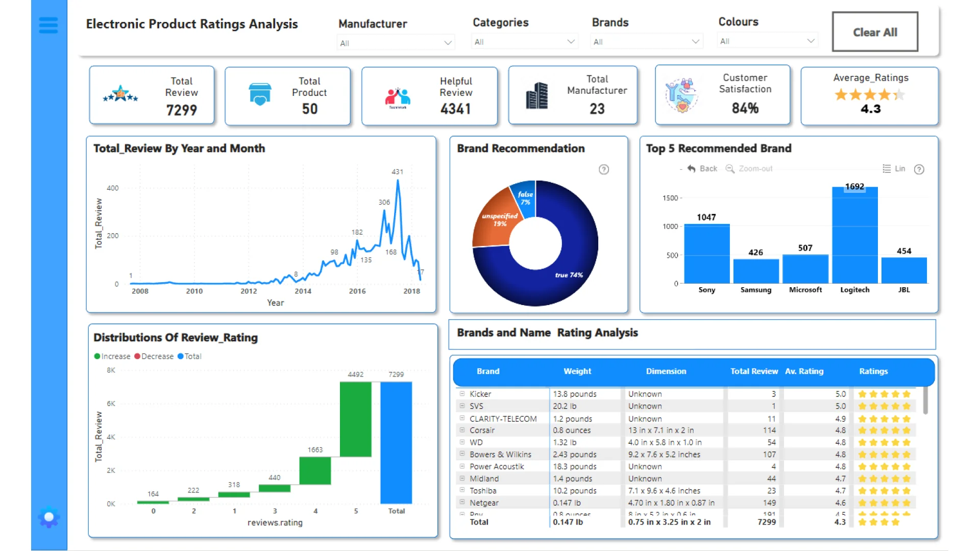Select the Decrease legend item
980x551 pixels.
point(154,356)
